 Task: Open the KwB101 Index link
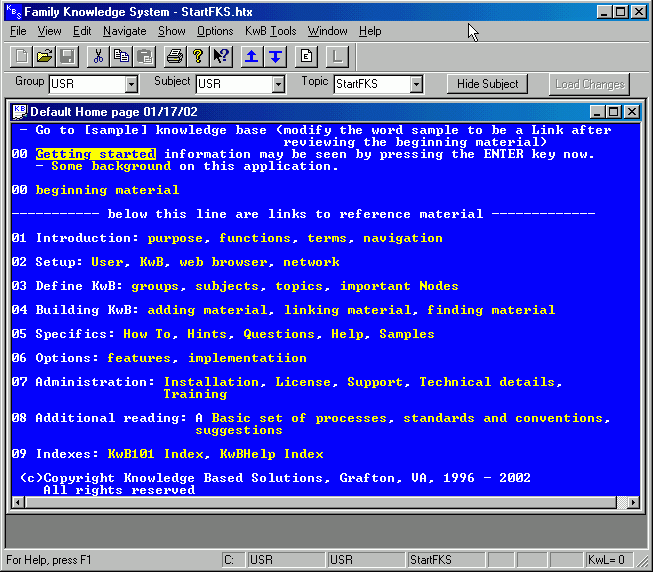point(155,454)
